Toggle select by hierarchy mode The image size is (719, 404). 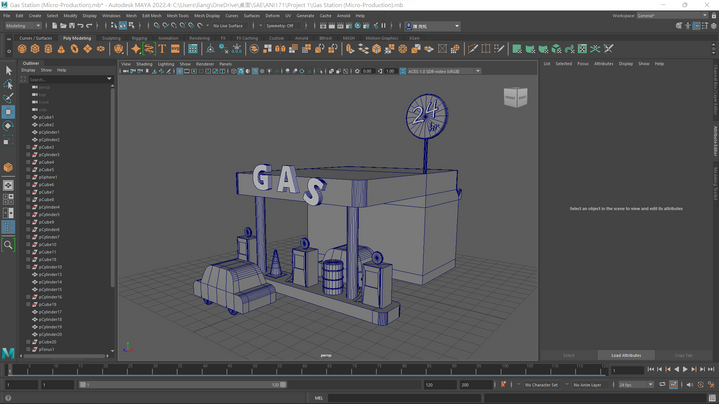pyautogui.click(x=114, y=26)
